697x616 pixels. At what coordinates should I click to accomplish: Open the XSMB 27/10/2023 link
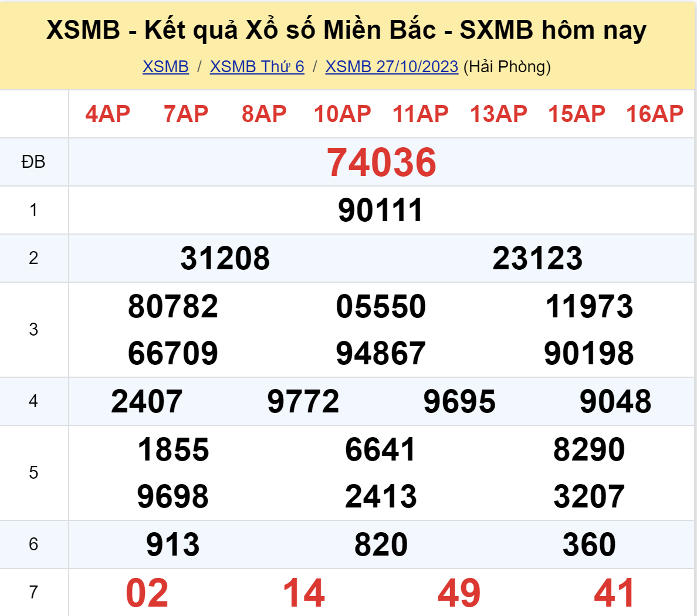click(x=391, y=67)
